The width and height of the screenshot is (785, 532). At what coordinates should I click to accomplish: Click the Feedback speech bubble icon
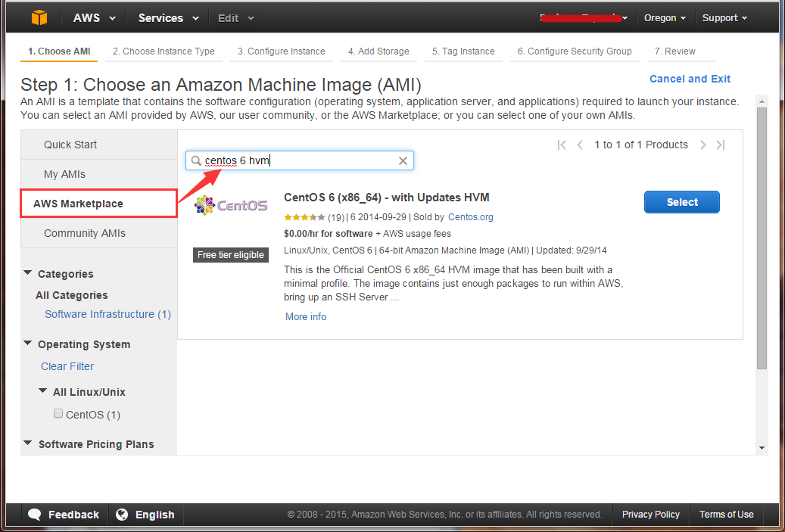click(x=35, y=515)
